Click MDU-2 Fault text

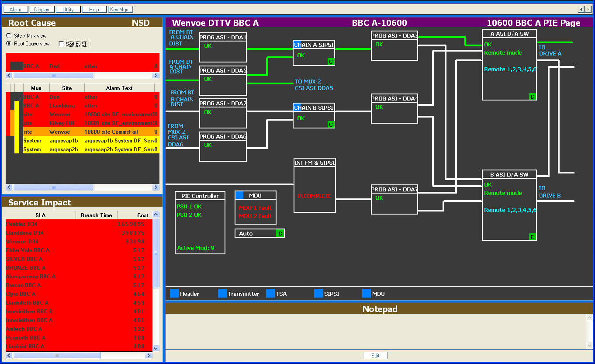(255, 216)
